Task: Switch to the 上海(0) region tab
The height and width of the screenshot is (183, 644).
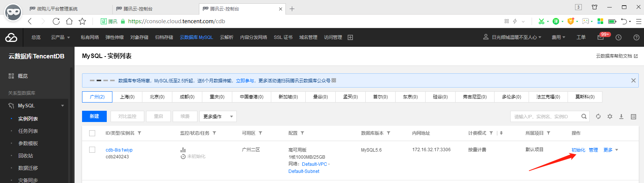Action: tap(127, 97)
